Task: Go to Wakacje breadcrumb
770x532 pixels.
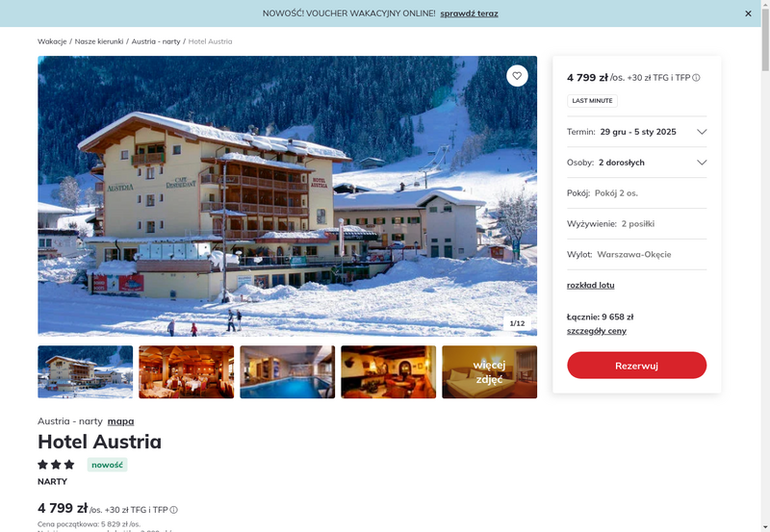Action: click(52, 41)
